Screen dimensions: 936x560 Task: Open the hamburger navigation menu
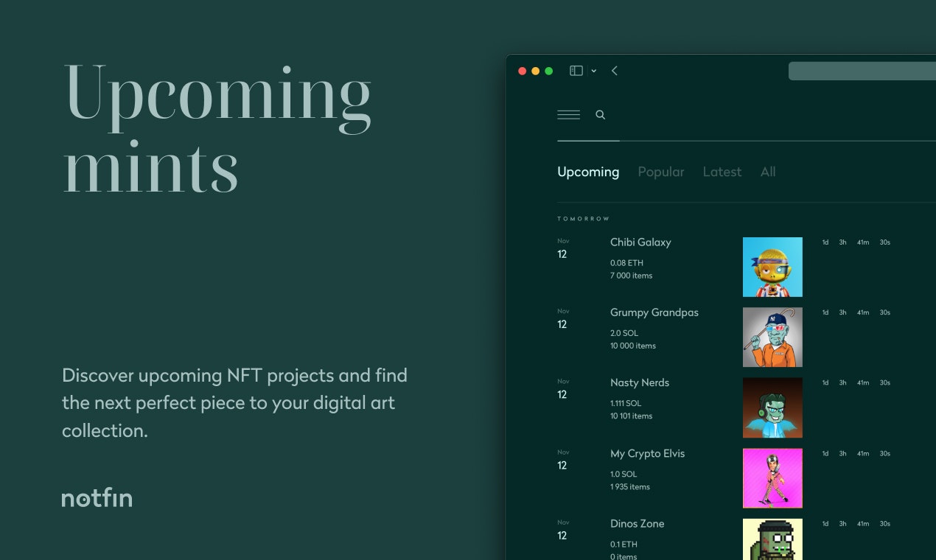pyautogui.click(x=568, y=115)
